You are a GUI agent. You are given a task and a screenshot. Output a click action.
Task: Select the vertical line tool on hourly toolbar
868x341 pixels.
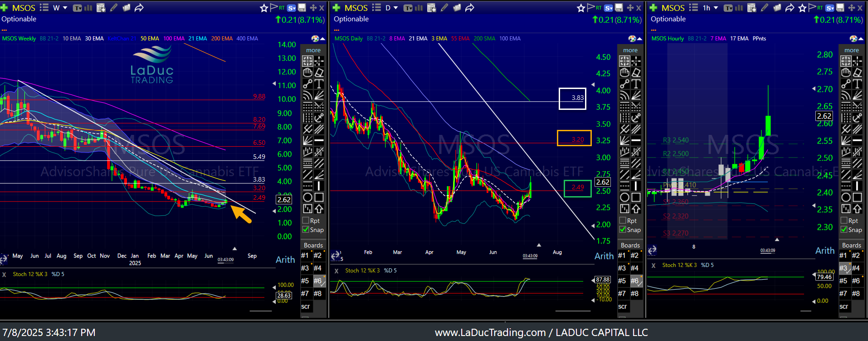(x=857, y=186)
